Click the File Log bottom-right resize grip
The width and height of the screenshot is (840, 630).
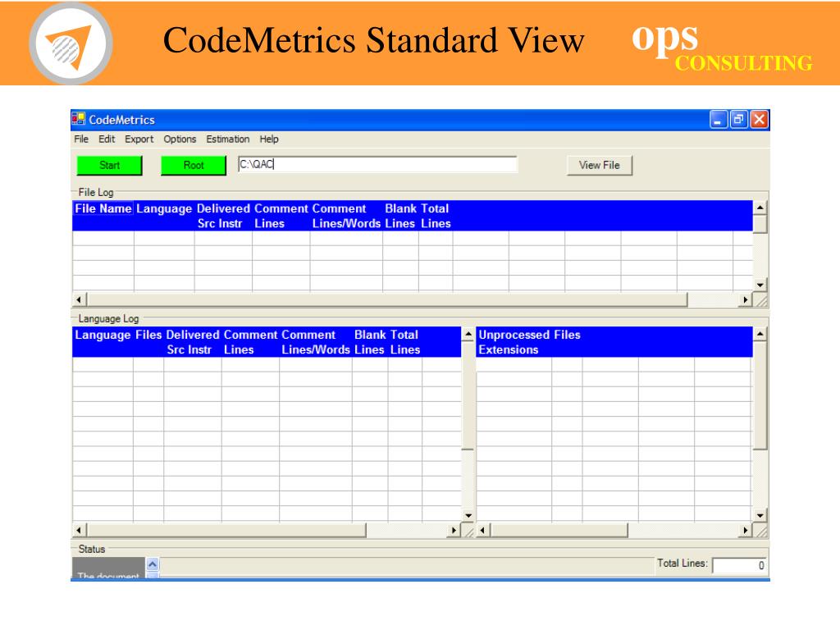pos(760,300)
